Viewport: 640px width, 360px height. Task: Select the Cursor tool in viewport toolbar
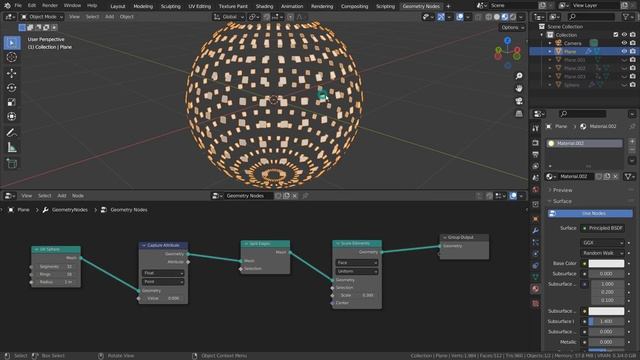coord(12,57)
